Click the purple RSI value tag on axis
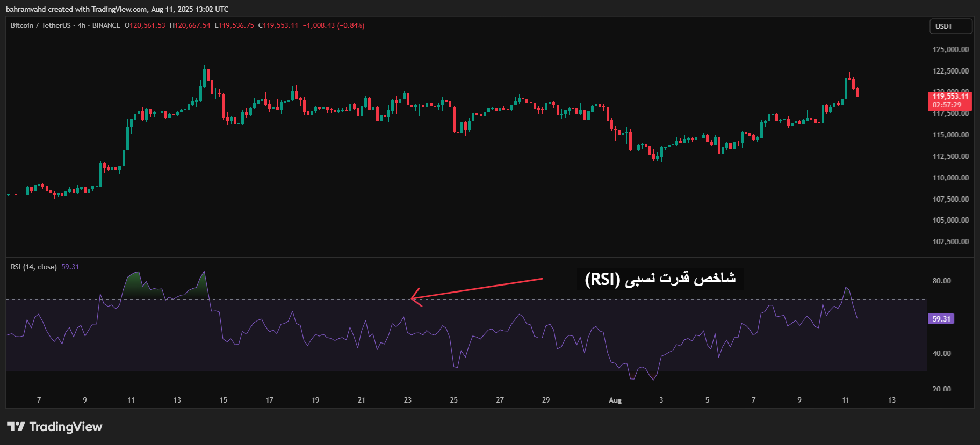Image resolution: width=980 pixels, height=445 pixels. point(941,319)
